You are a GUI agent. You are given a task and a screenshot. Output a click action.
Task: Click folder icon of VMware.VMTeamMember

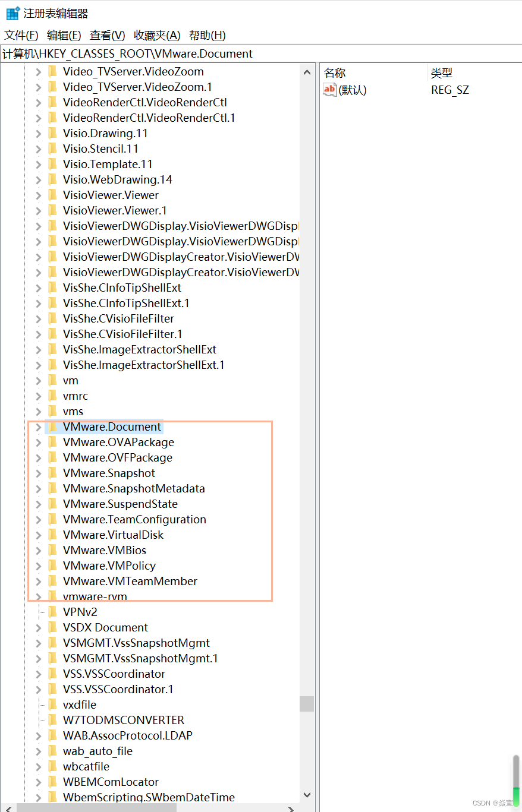pos(52,582)
